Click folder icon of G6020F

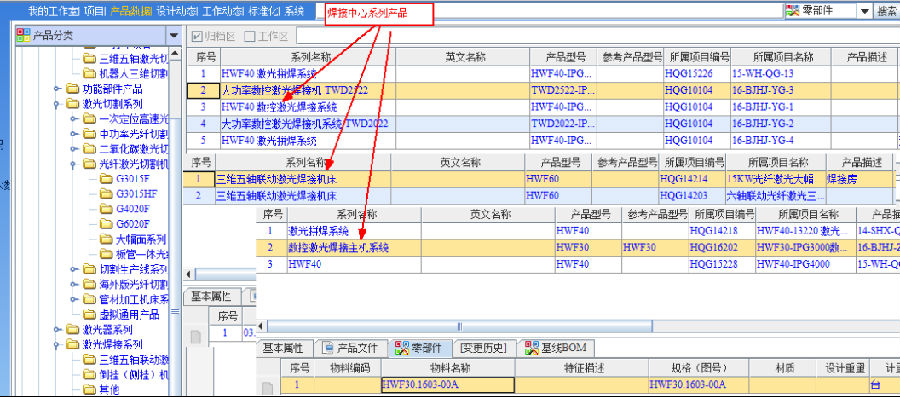pos(106,223)
